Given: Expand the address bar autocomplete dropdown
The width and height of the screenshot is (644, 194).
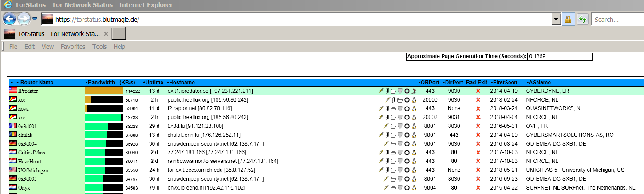Looking at the screenshot, I should [x=556, y=20].
